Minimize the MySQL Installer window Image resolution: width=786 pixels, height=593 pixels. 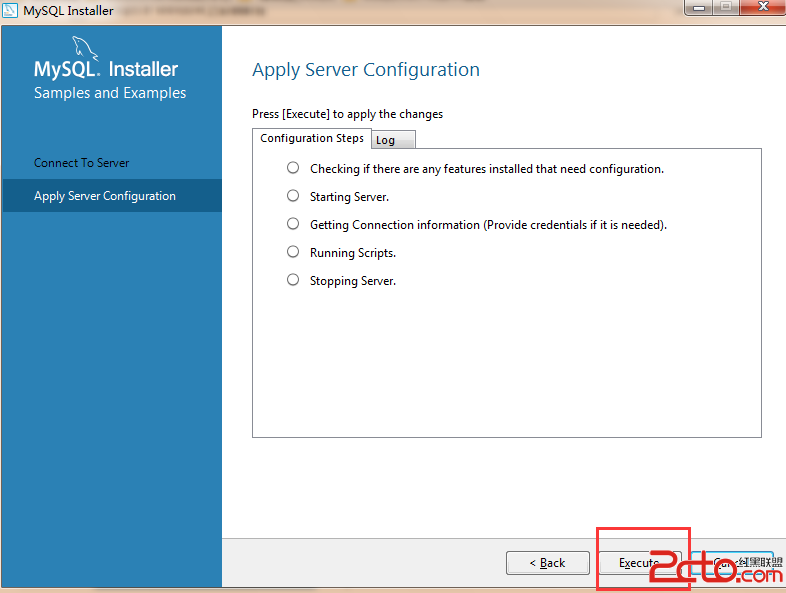(699, 8)
